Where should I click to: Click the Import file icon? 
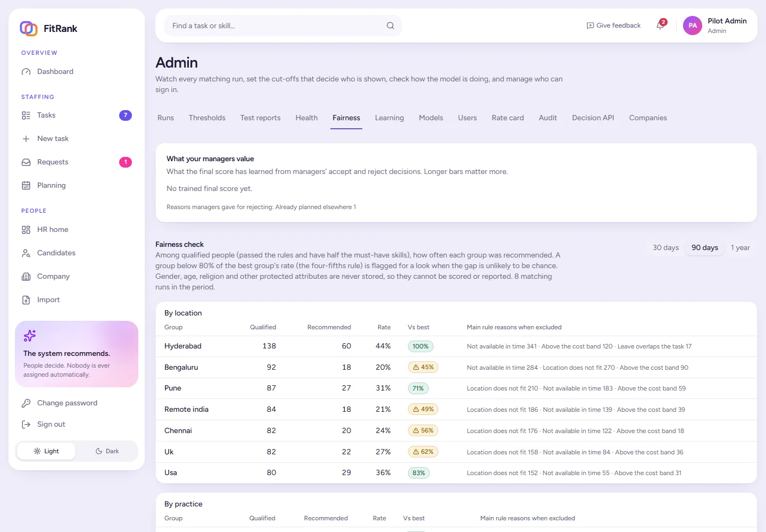(x=26, y=300)
